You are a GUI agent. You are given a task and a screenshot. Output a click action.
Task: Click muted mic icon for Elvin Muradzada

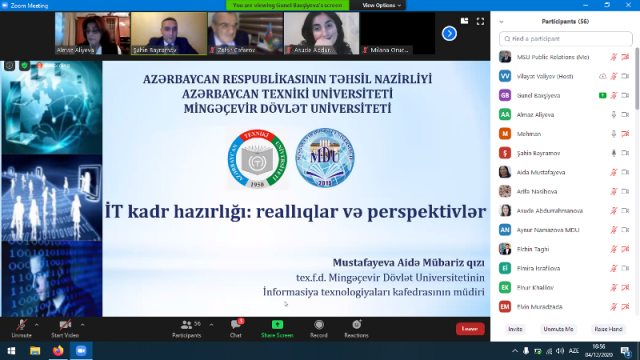coord(613,307)
